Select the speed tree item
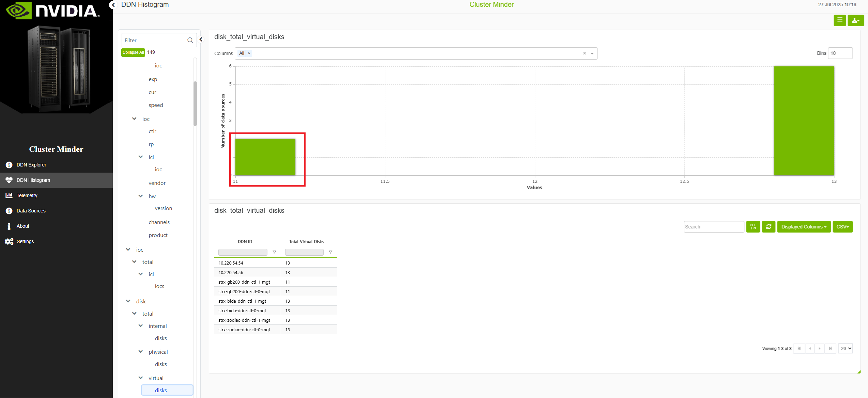 click(x=156, y=105)
